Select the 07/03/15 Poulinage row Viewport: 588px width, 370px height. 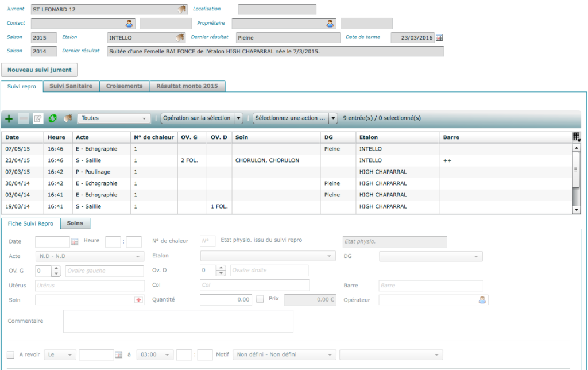(287, 172)
